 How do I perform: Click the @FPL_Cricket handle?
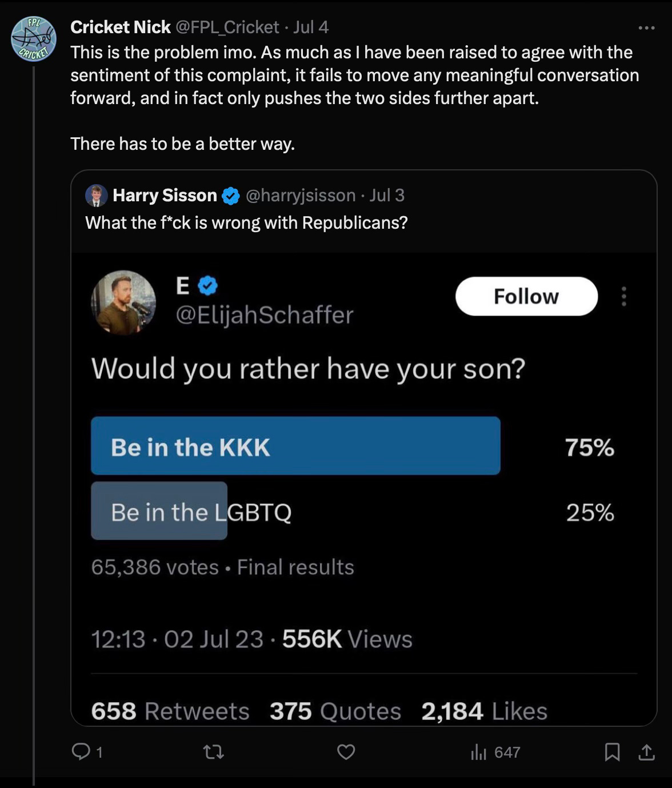[227, 27]
